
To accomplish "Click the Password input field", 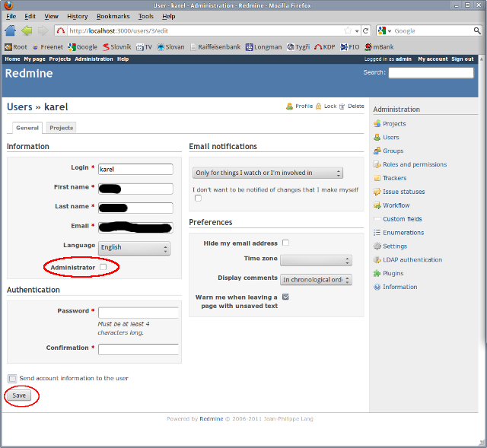I will point(138,313).
